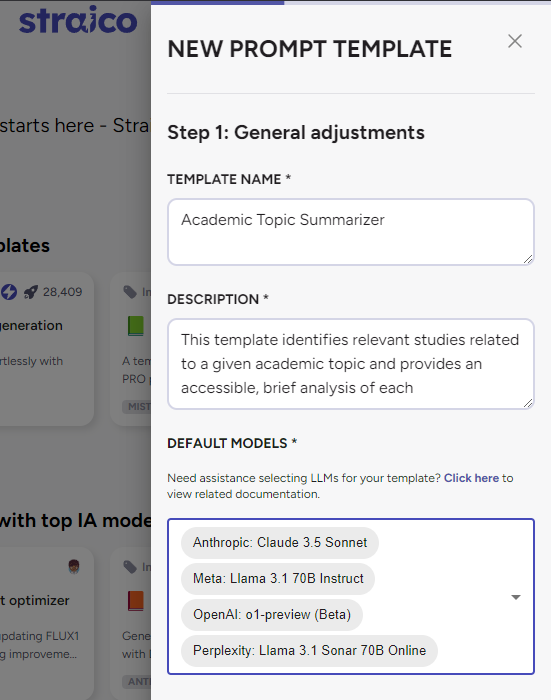Select the Meta: Llama 3.1 70B Instruct chip
The width and height of the screenshot is (551, 700).
278,579
